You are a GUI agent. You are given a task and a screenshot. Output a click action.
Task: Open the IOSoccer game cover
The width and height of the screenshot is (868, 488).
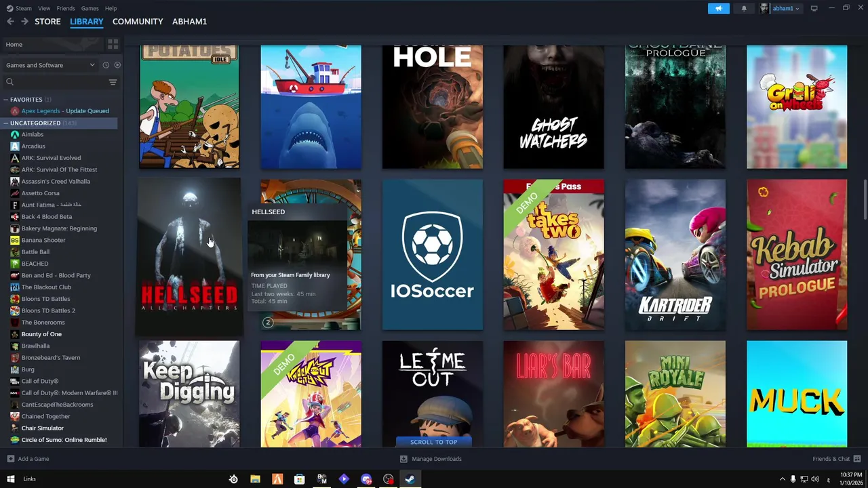point(432,255)
